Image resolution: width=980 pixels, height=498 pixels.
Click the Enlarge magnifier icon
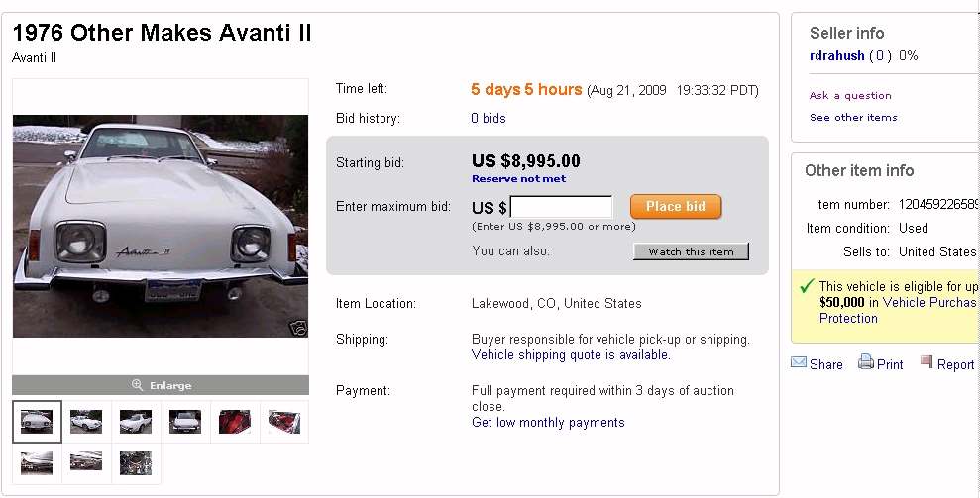pos(138,385)
